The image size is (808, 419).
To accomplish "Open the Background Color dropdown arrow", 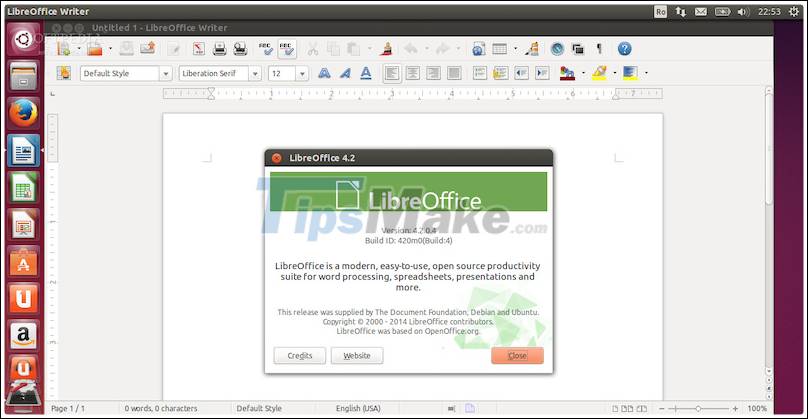I will 646,73.
